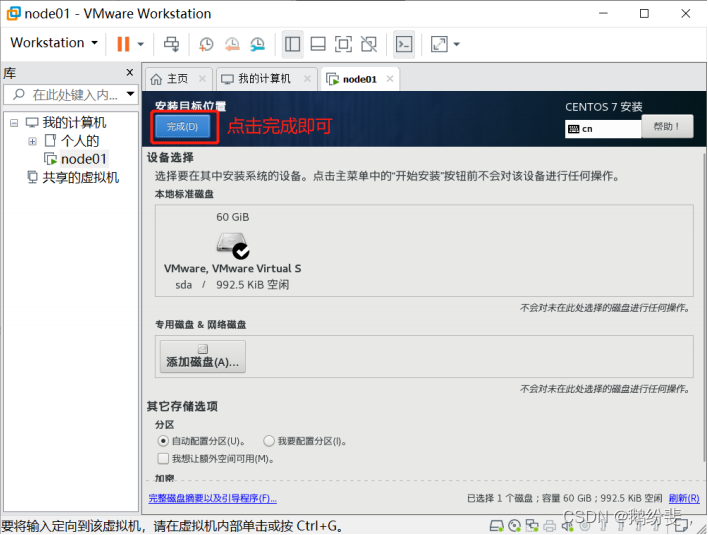Click the installer vertical scrollbar
This screenshot has width=708, height=535.
tap(704, 307)
